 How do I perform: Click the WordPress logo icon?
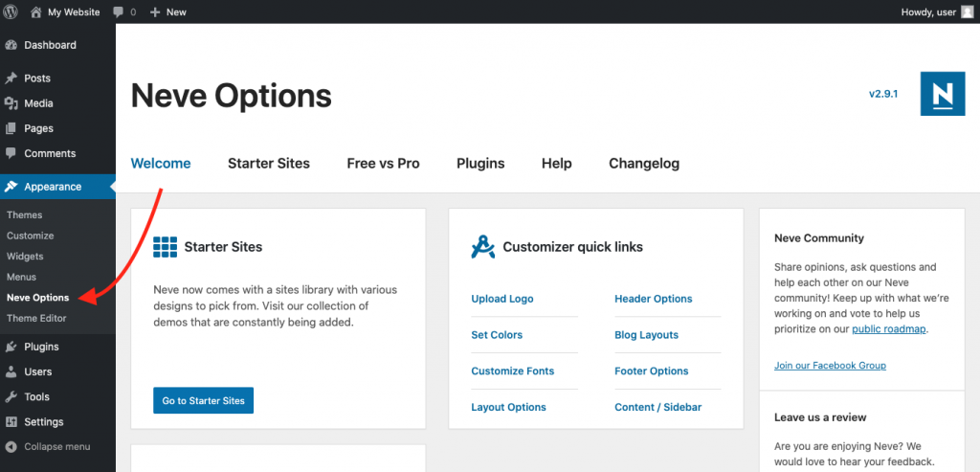click(x=11, y=11)
